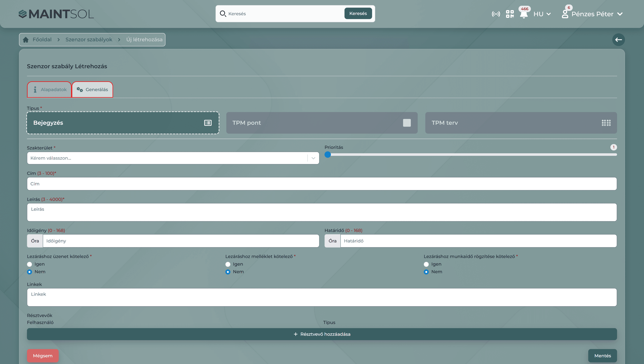Click the MAINTSOL logo
Screen dimensions: 644x364
click(56, 14)
